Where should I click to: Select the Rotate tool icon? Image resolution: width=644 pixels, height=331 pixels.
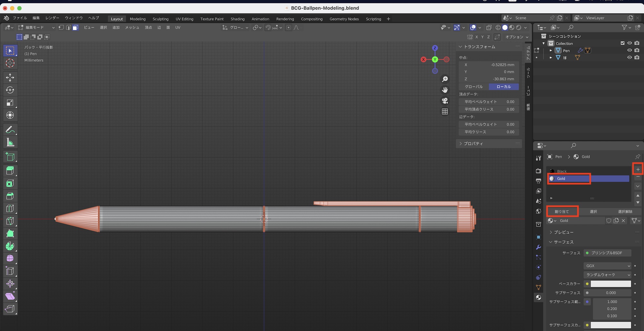[10, 90]
